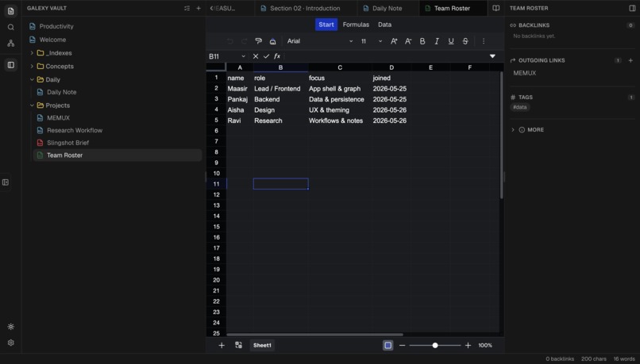Open the sheet list icon
The image size is (640, 364).
click(x=239, y=345)
